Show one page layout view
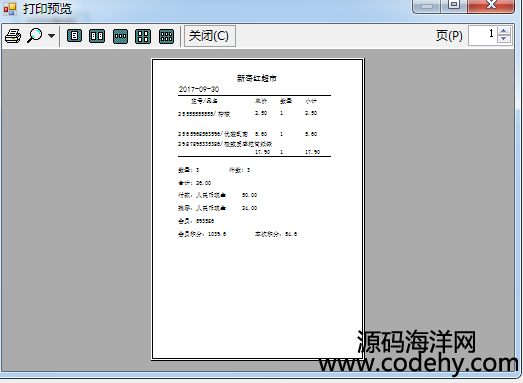Image resolution: width=523 pixels, height=383 pixels. [x=74, y=36]
